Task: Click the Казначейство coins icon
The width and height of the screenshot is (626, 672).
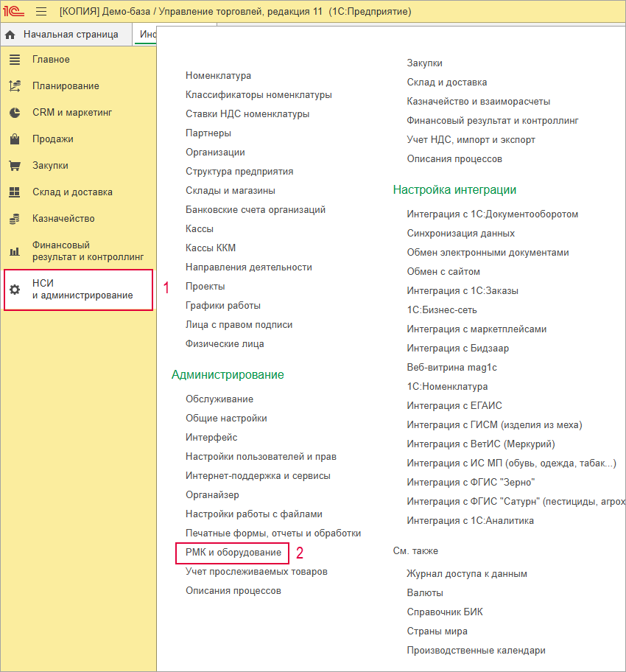Action: [14, 219]
